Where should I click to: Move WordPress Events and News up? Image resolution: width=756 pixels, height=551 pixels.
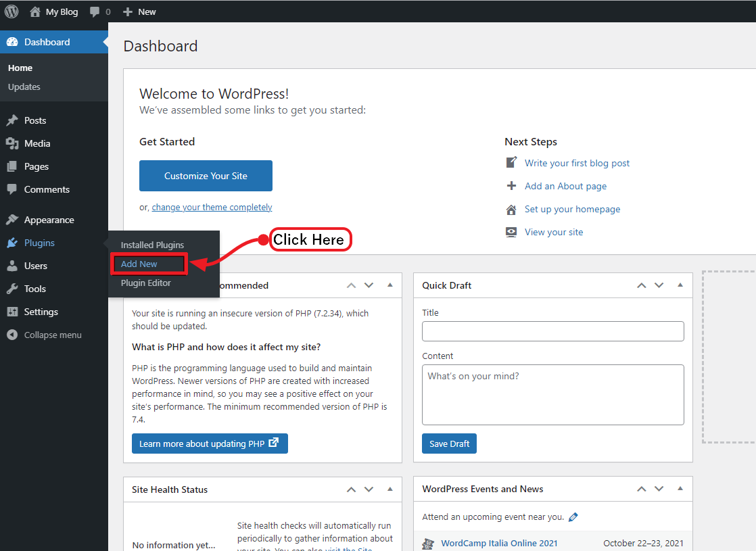[642, 489]
